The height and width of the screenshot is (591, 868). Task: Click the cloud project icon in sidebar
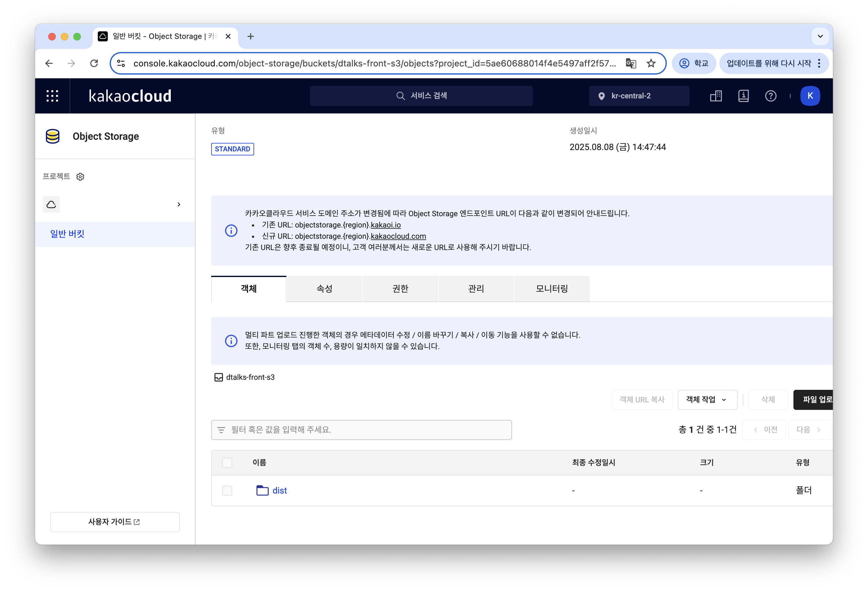(x=51, y=204)
